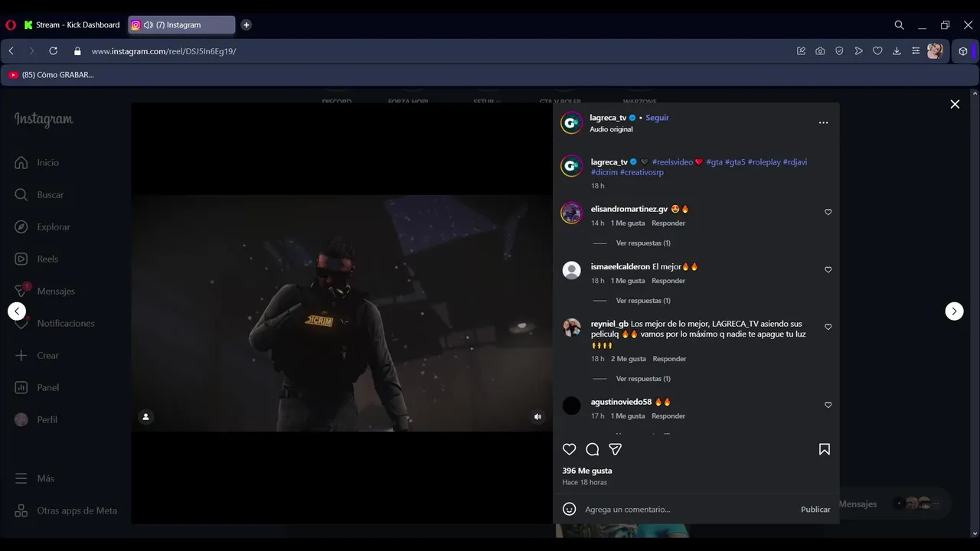This screenshot has width=980, height=551.
Task: Open the Opera menu logo
Action: click(11, 25)
